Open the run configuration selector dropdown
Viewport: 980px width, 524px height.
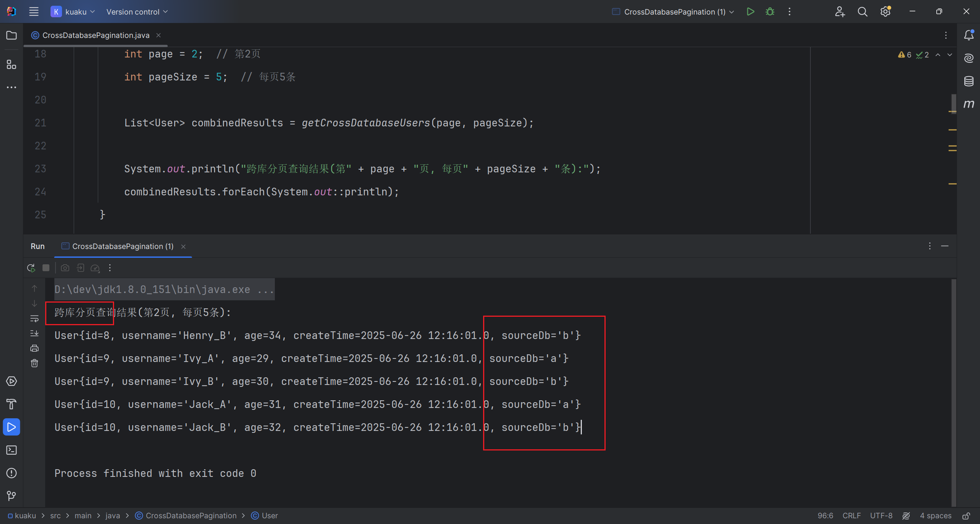click(x=674, y=12)
